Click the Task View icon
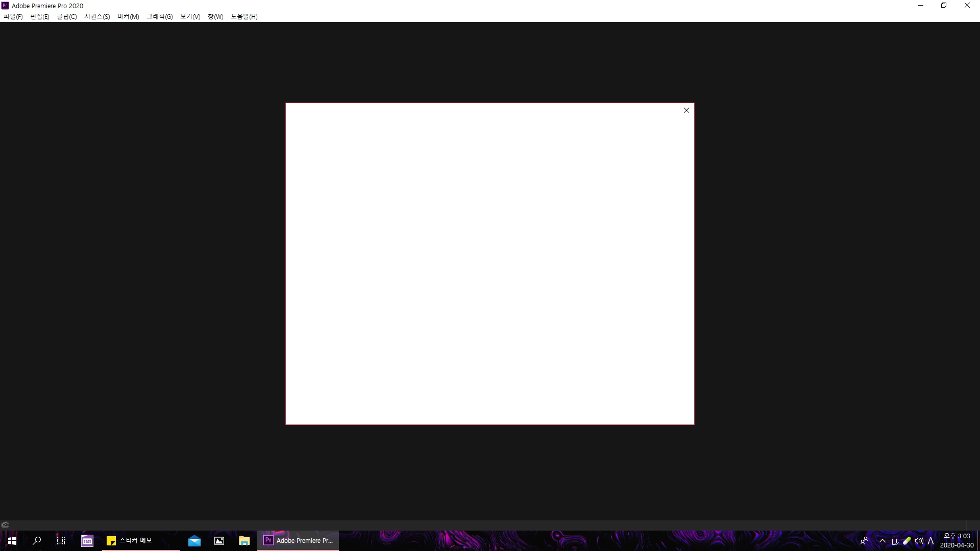Viewport: 980px width, 551px height. coord(61,541)
